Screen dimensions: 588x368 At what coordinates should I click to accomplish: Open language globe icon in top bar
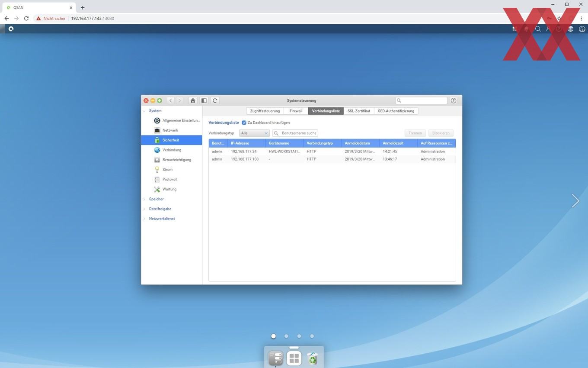click(x=571, y=29)
